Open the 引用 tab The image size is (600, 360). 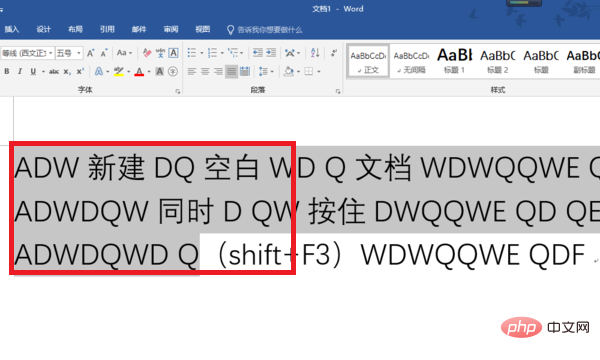(x=107, y=29)
